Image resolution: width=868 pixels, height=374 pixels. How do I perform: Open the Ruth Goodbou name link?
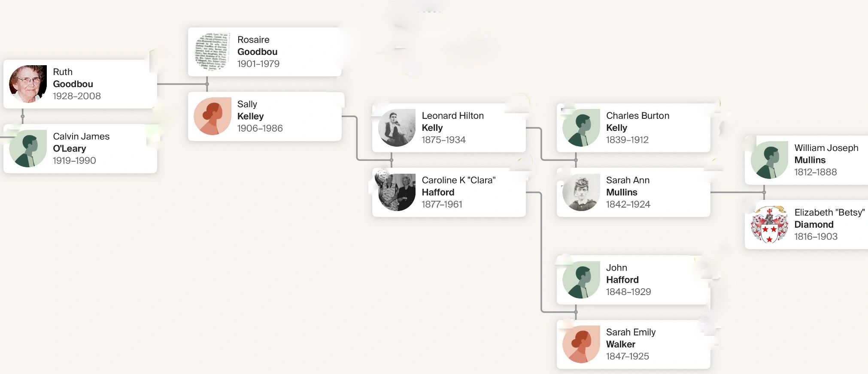tap(73, 78)
